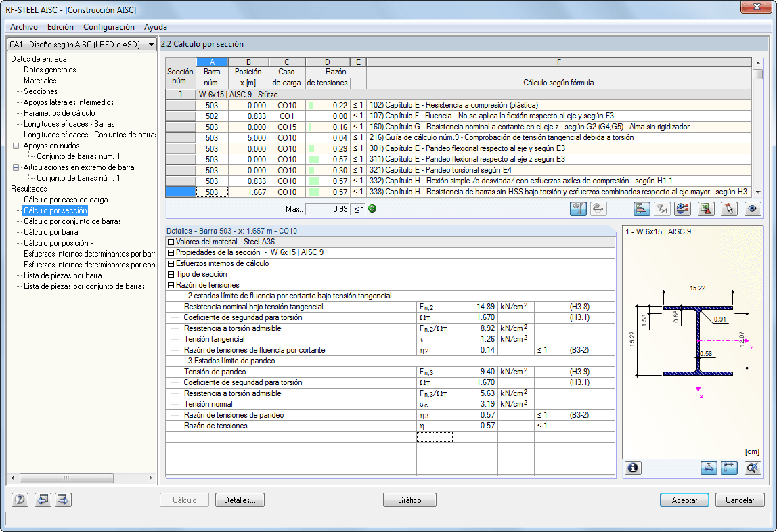Open the Ayuda menu

click(156, 27)
